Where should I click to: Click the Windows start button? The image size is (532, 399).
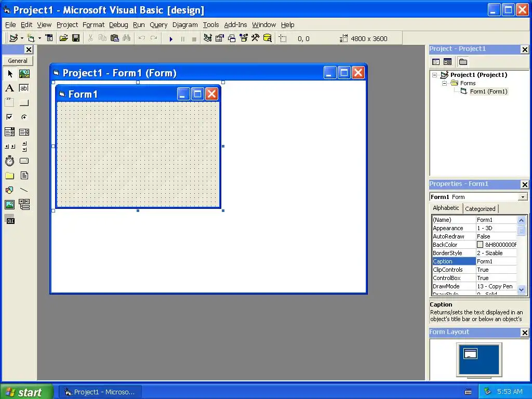pyautogui.click(x=26, y=392)
